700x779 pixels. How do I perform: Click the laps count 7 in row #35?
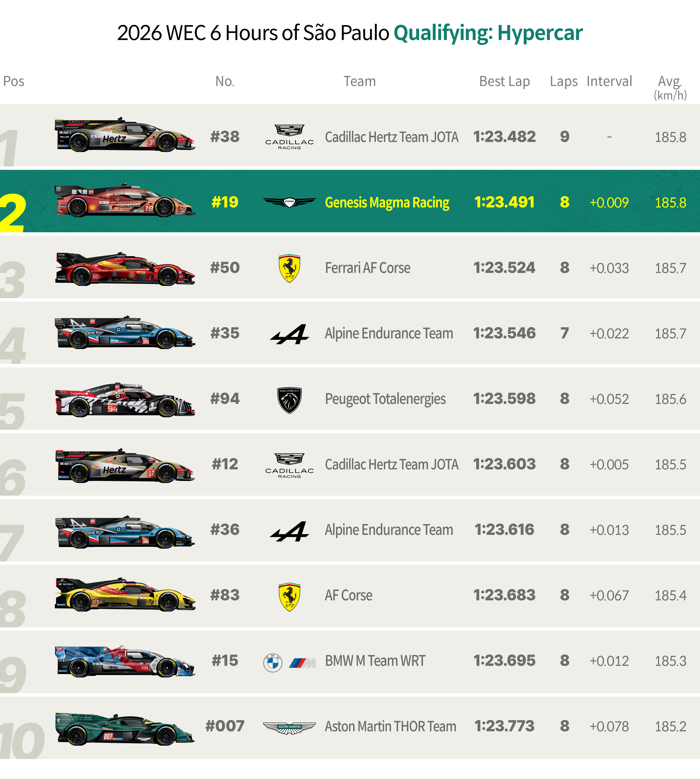pyautogui.click(x=564, y=333)
